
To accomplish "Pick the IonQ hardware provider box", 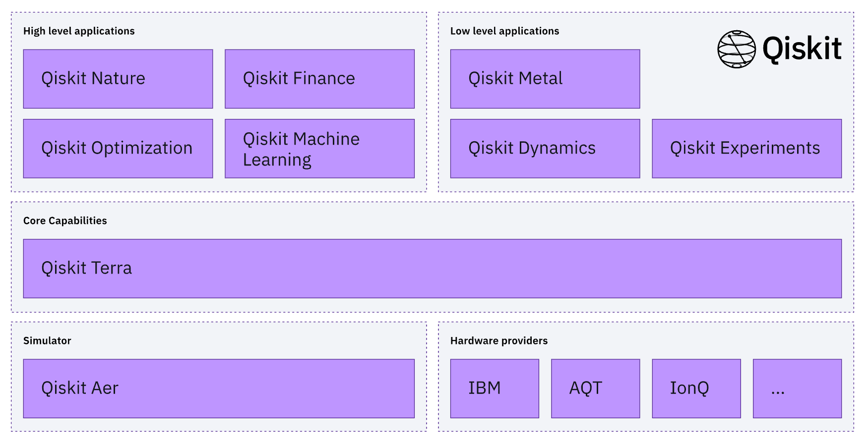I will coord(696,389).
